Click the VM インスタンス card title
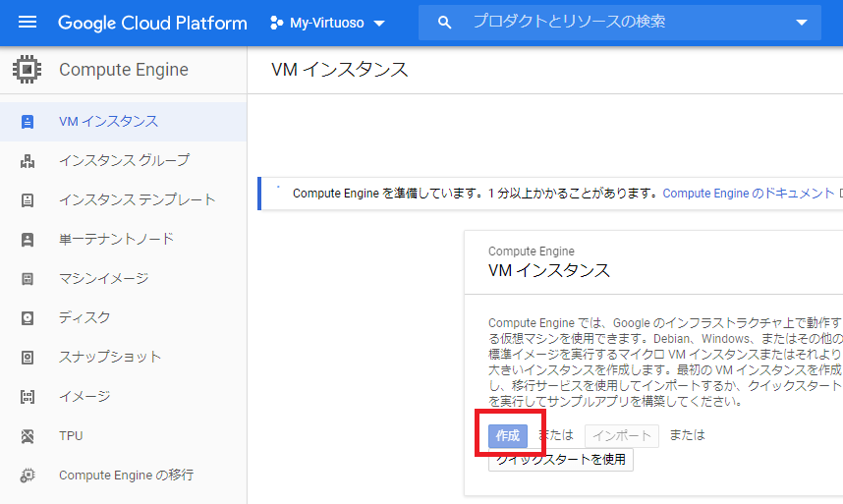The image size is (843, 504). pyautogui.click(x=549, y=270)
